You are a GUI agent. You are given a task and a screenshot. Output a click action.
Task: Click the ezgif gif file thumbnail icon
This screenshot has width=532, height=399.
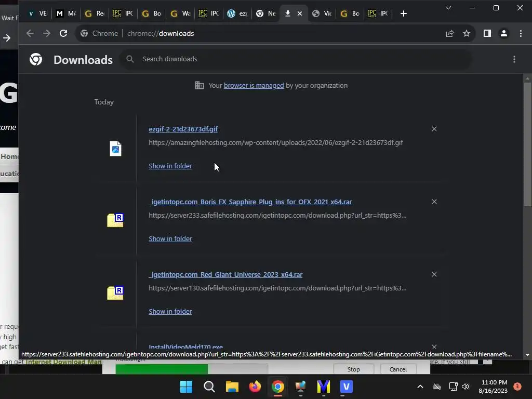coord(115,149)
